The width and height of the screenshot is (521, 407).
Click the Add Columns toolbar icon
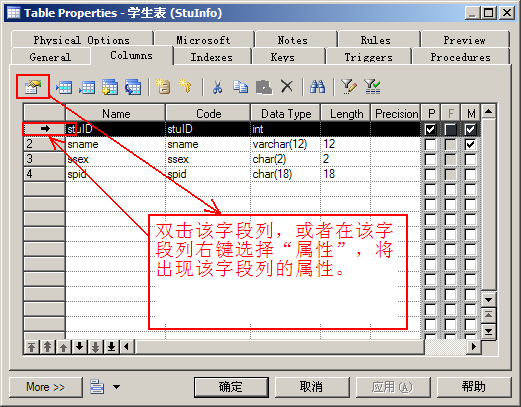coord(110,87)
